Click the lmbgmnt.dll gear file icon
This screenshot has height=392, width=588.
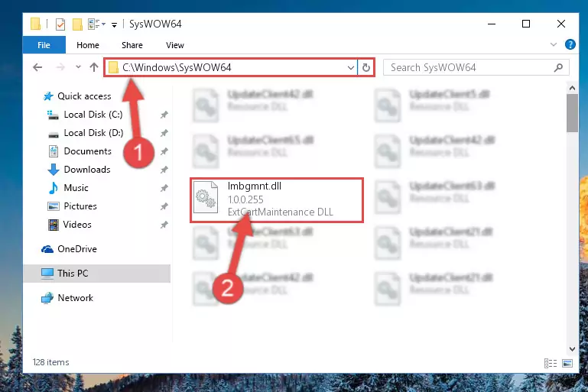[x=206, y=197]
